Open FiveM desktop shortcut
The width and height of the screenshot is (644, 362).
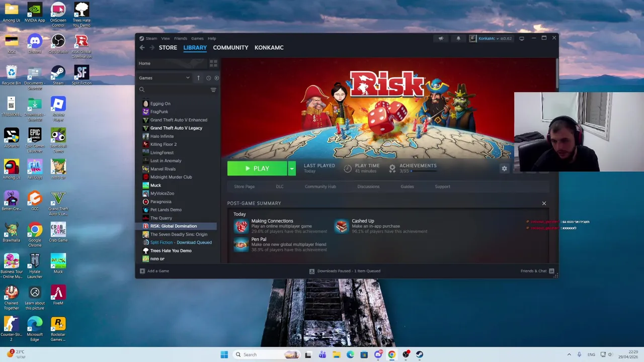tap(58, 295)
